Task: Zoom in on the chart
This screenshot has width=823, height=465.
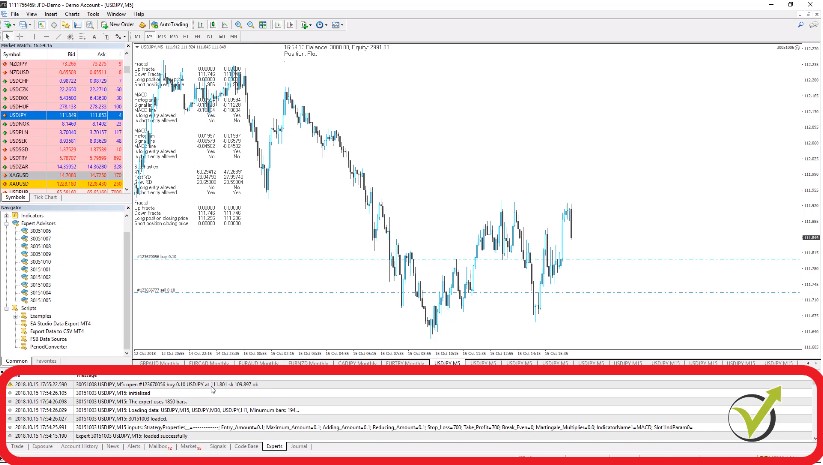Action: 238,25
